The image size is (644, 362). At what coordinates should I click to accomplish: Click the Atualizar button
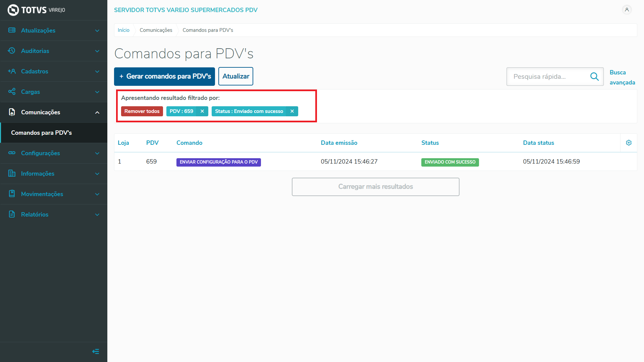[235, 76]
